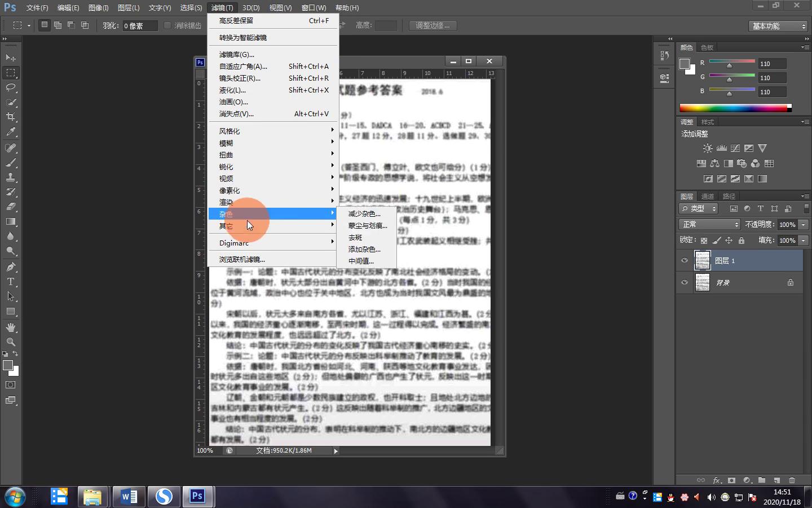Open the blend mode 正常 dropdown
The width and height of the screenshot is (812, 508).
[x=709, y=225]
